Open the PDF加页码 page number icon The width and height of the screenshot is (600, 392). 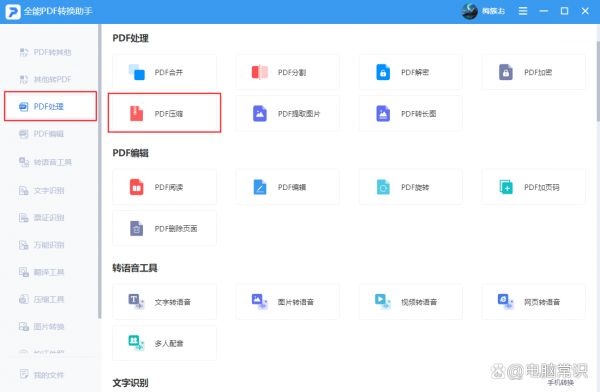(x=506, y=187)
